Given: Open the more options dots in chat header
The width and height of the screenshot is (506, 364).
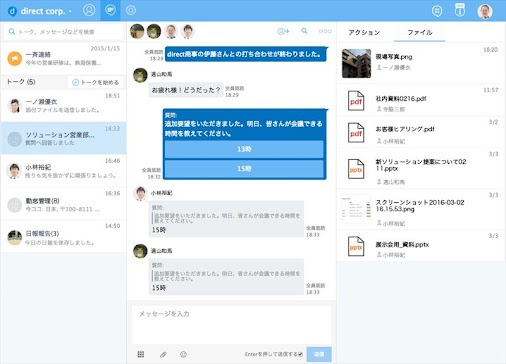Looking at the screenshot, I should click(325, 31).
